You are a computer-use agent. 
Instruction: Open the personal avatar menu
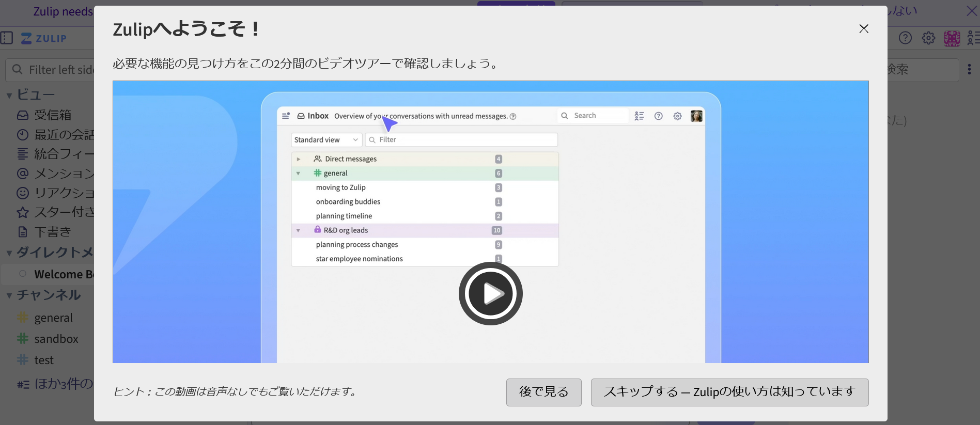[x=952, y=38]
